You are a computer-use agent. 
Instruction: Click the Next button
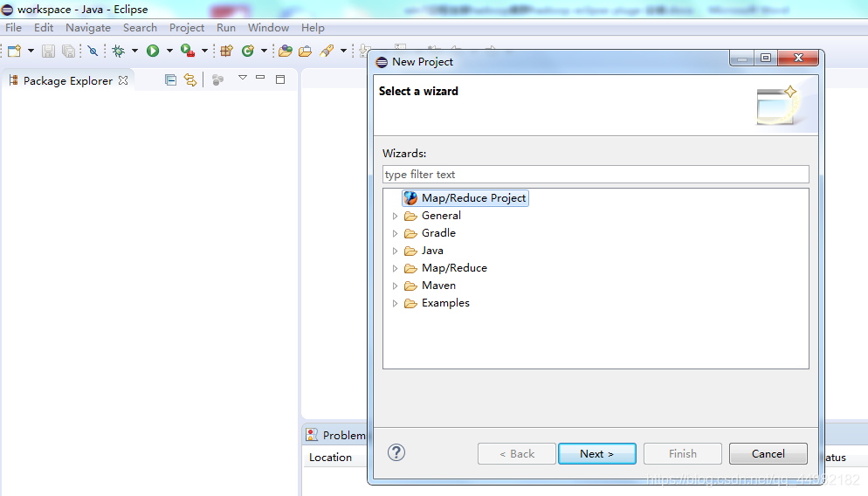(x=596, y=454)
